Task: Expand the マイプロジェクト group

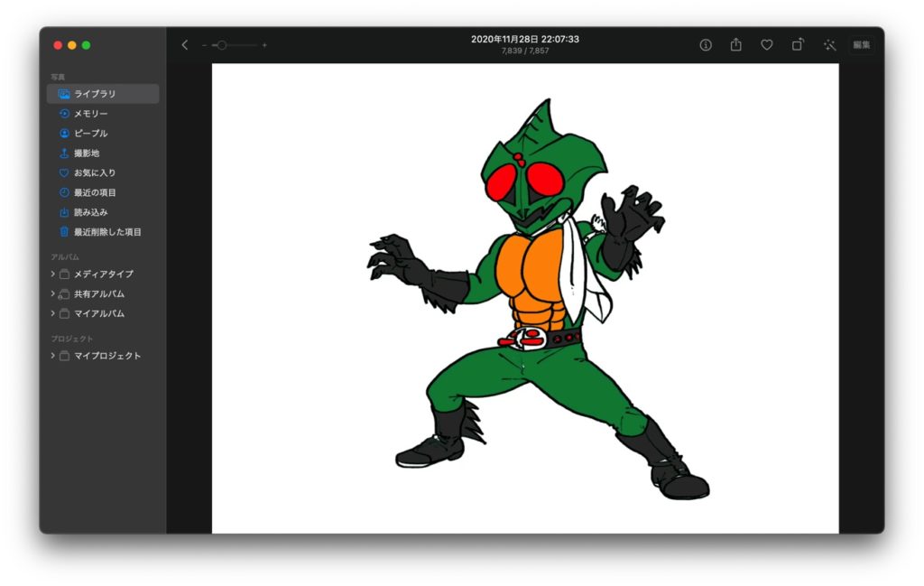Action: pyautogui.click(x=52, y=356)
